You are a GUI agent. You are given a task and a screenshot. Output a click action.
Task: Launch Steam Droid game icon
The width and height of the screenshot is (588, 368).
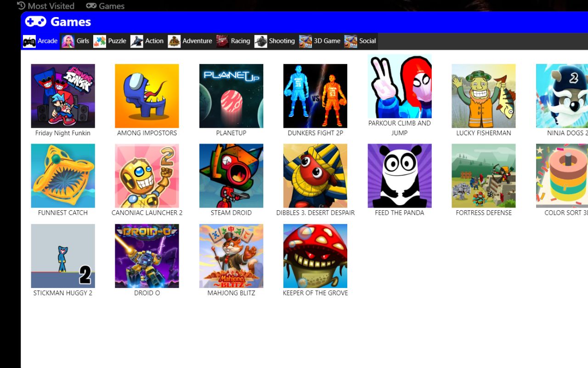coord(231,176)
